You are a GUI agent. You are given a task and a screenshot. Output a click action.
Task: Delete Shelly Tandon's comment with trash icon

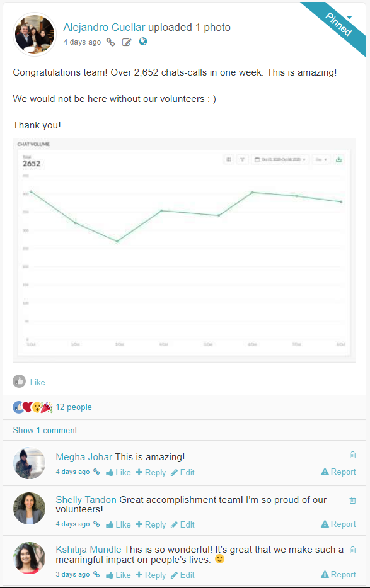point(353,500)
